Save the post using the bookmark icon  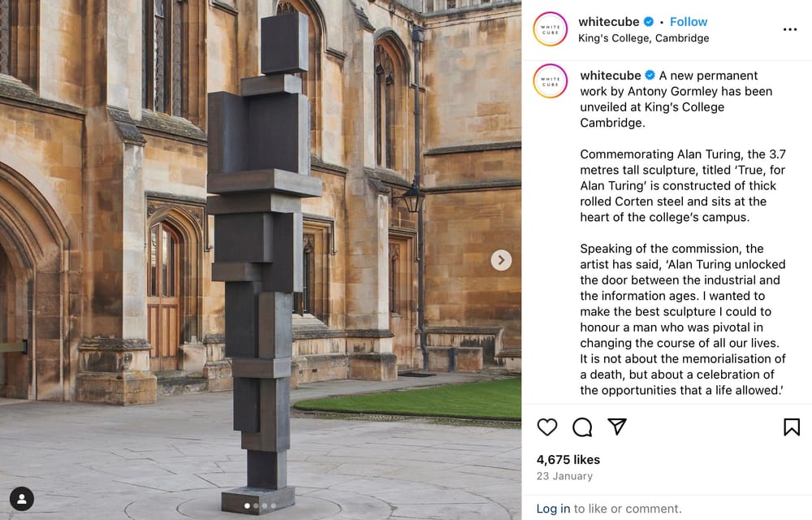click(x=791, y=427)
